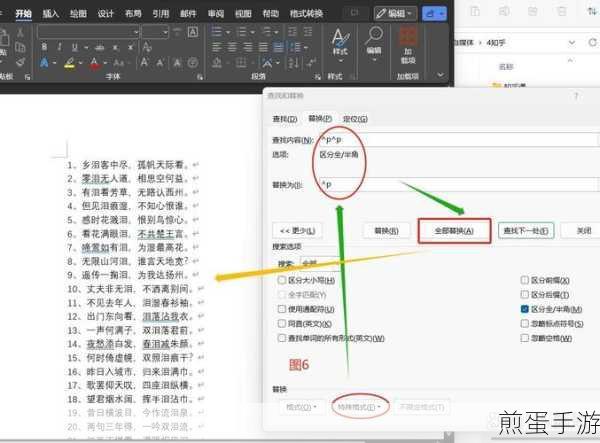Click the sort icon in paragraph group
The image size is (600, 443).
coord(293,63)
